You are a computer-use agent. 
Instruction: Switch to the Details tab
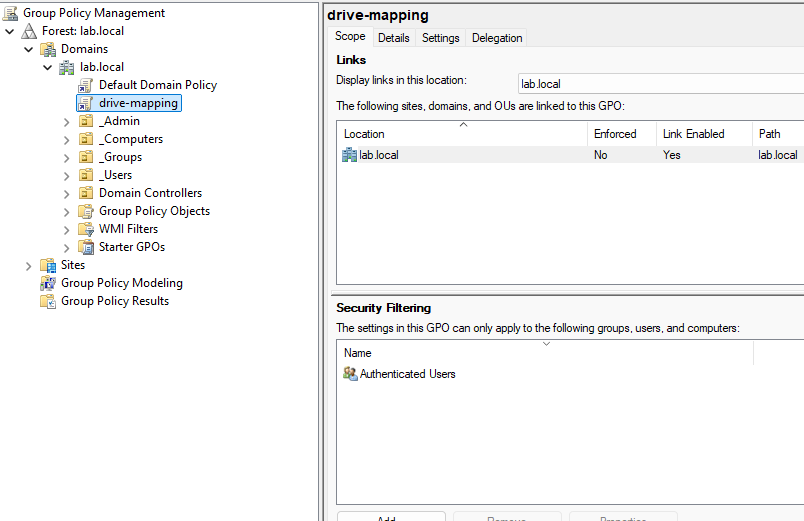coord(393,38)
